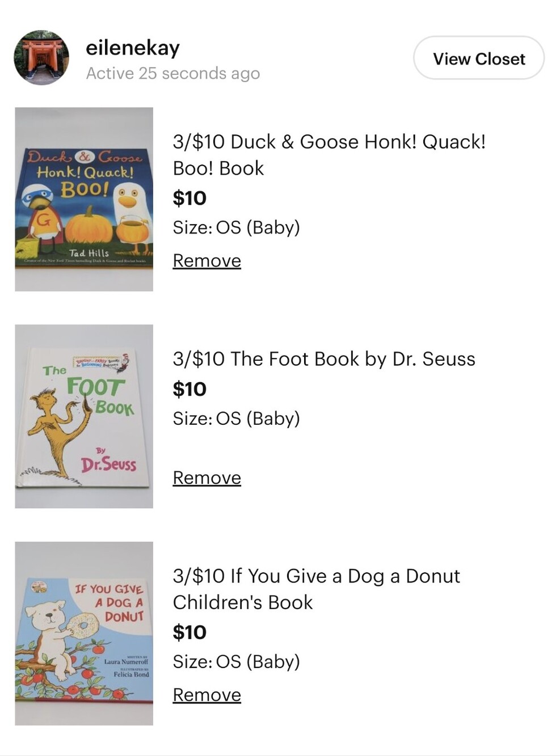
Task: Click size OS (Baby) under the Dog a Donut book
Action: click(x=236, y=662)
